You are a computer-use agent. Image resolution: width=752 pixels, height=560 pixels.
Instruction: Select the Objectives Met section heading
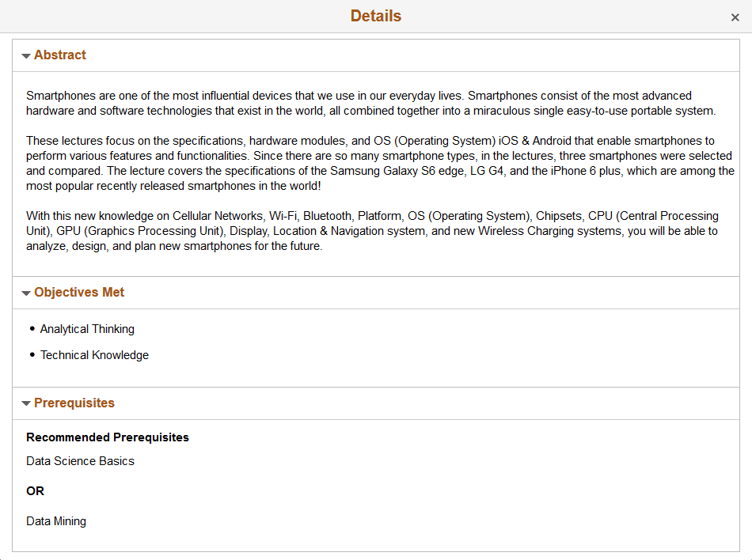click(79, 293)
